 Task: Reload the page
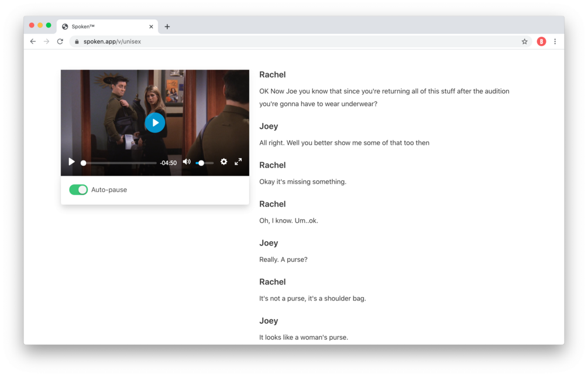[x=60, y=42]
